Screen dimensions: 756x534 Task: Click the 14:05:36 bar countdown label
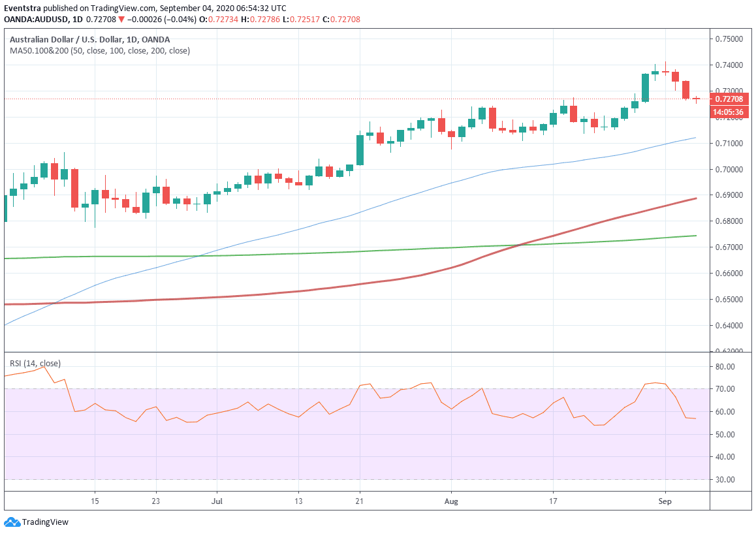point(728,112)
